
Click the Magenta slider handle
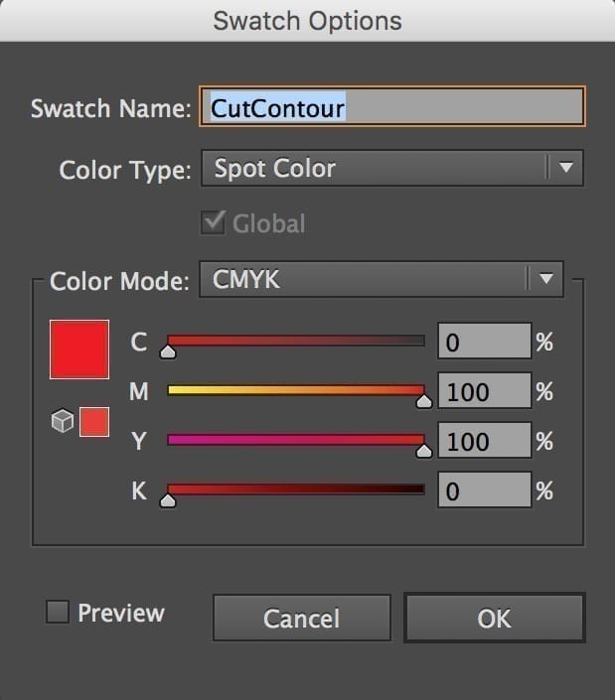pos(424,400)
